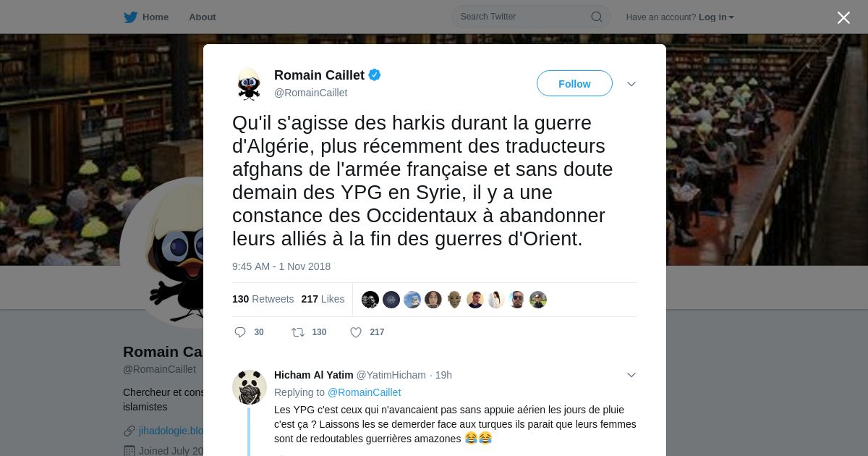Open Hicham Al Yatim's panda avatar
The height and width of the screenshot is (456, 868).
pyautogui.click(x=249, y=387)
